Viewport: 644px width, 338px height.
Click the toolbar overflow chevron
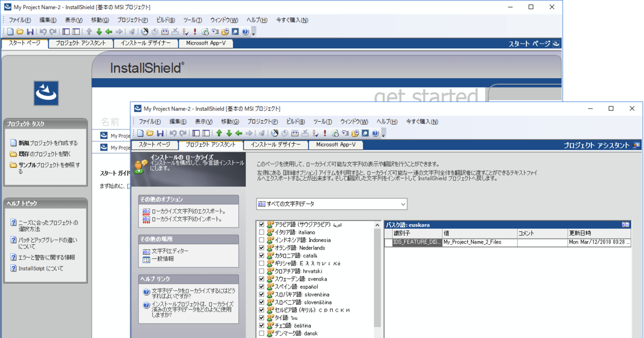pyautogui.click(x=383, y=135)
